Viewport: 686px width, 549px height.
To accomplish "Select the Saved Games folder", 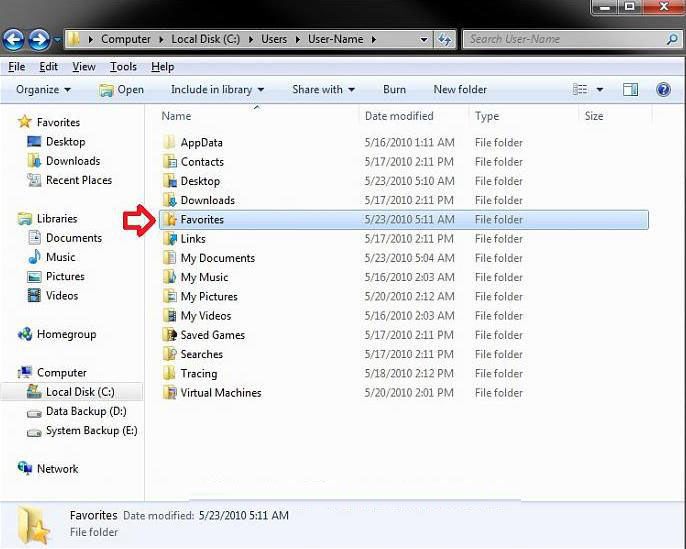I will (213, 335).
